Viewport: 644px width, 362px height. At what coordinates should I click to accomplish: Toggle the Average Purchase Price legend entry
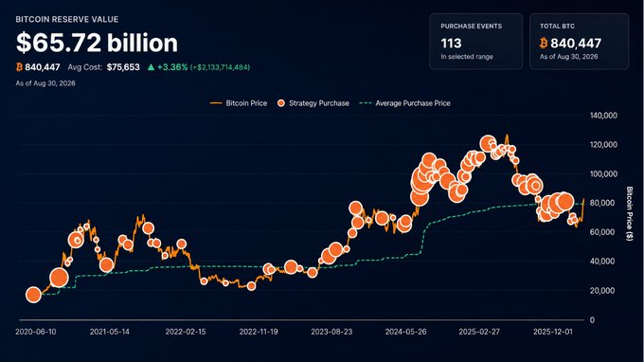[405, 103]
